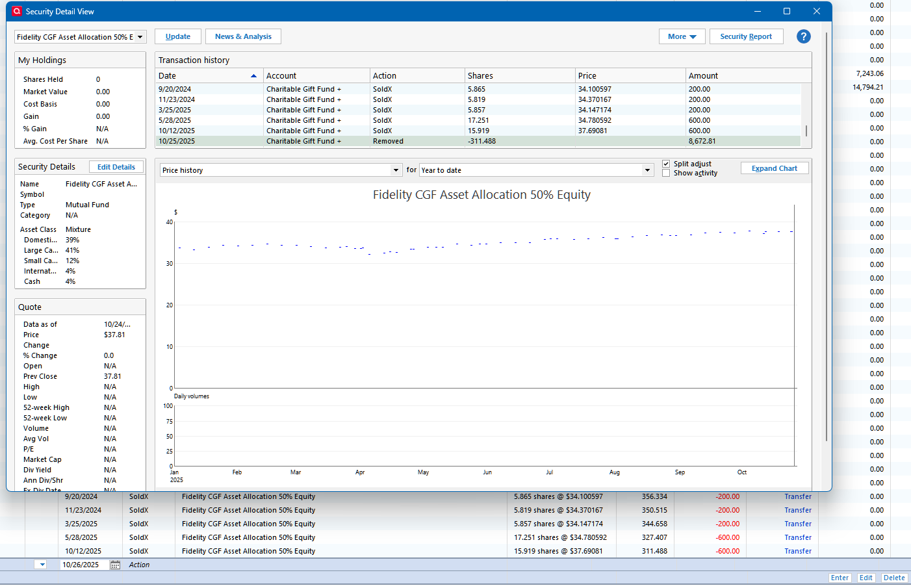Click "5.865 shares @ $34.100597" in the register
The width and height of the screenshot is (911, 588).
point(558,496)
